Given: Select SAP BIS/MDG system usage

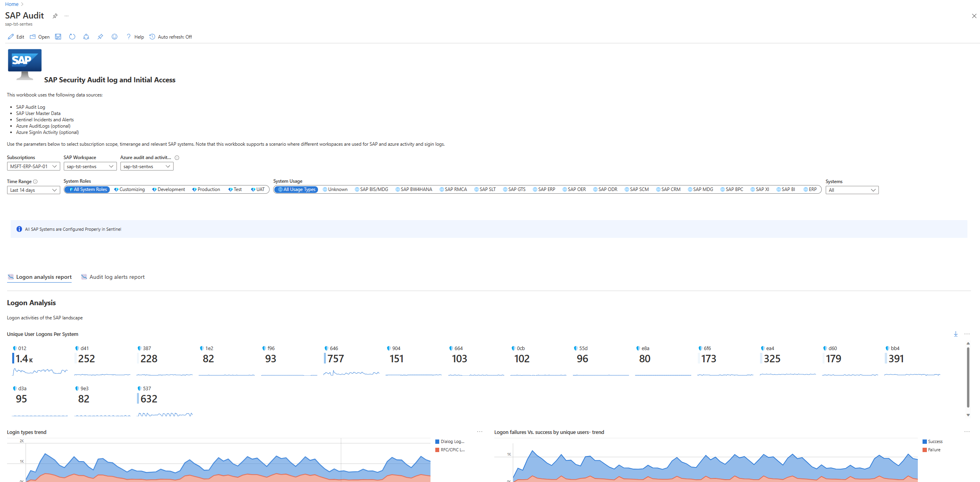Looking at the screenshot, I should (x=371, y=189).
